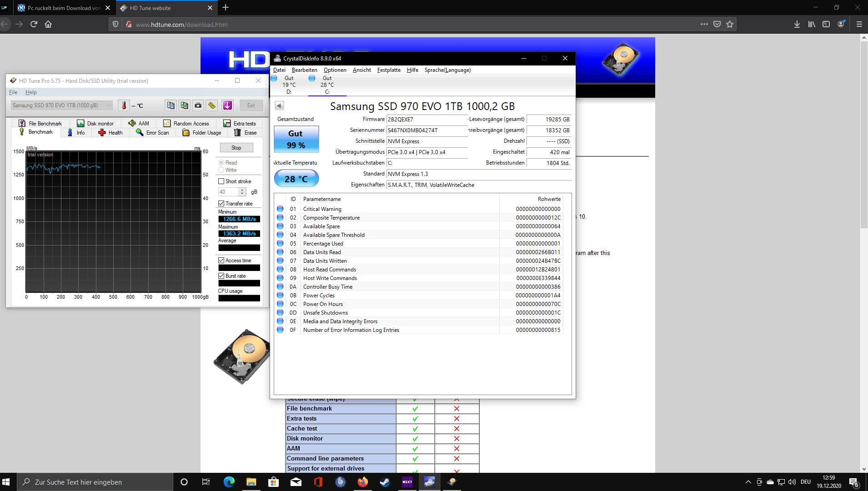This screenshot has width=868, height=491.
Task: Select the Erase tab in HD Tune
Action: pos(246,133)
